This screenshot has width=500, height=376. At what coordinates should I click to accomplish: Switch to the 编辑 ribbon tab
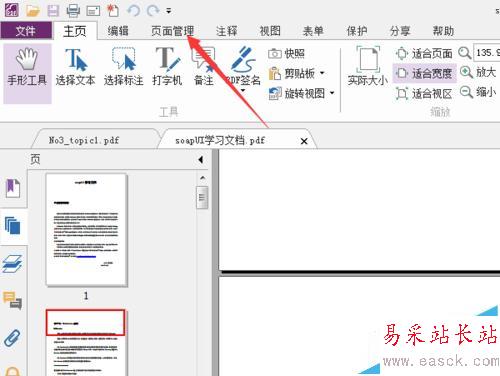118,31
